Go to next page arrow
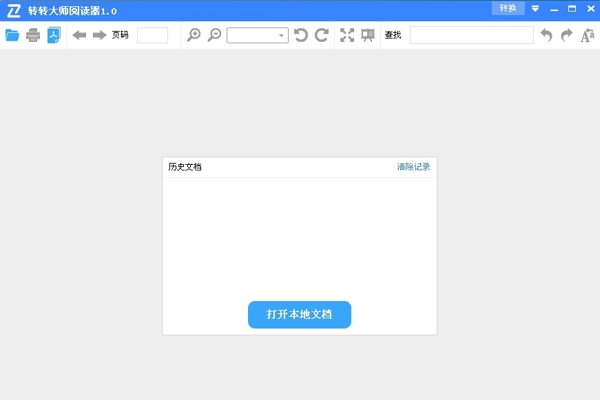 coord(99,35)
